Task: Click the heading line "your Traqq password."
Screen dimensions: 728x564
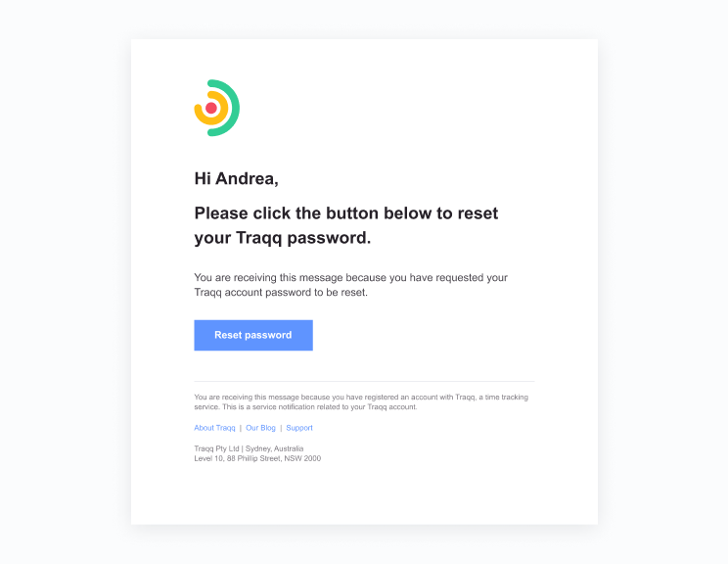Action: click(x=282, y=238)
